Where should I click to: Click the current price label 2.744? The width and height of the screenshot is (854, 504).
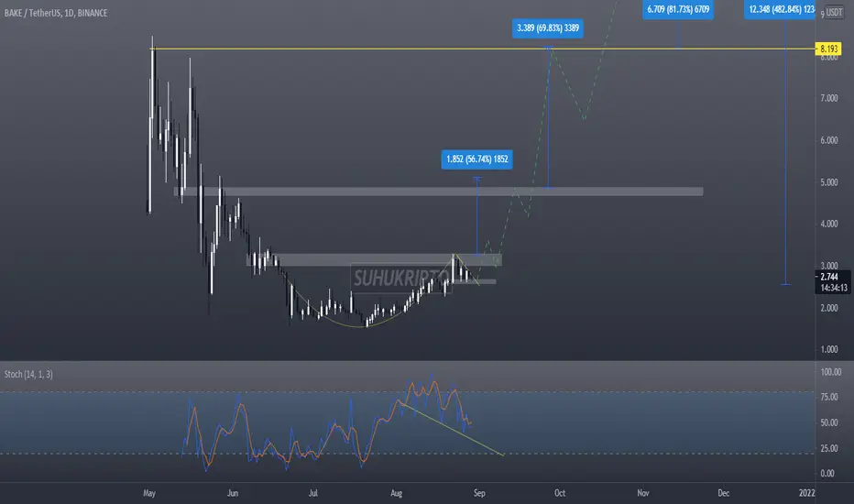click(x=829, y=277)
